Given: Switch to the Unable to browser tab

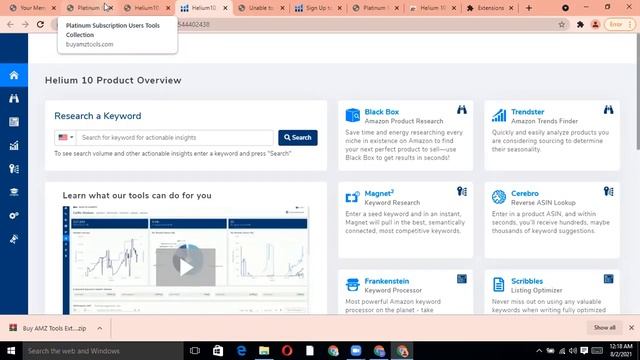Looking at the screenshot, I should point(261,8).
